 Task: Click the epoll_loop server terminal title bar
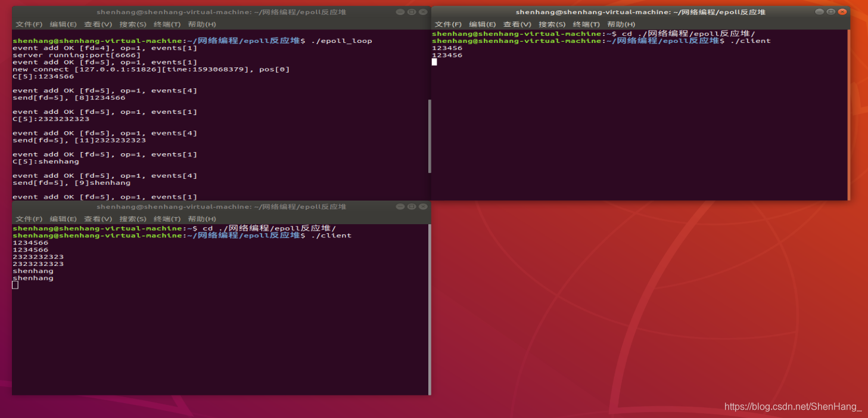click(x=221, y=12)
